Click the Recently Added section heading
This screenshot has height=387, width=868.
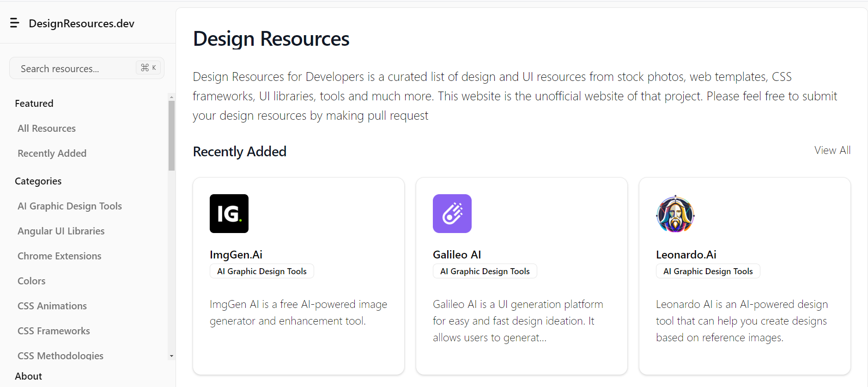tap(240, 152)
